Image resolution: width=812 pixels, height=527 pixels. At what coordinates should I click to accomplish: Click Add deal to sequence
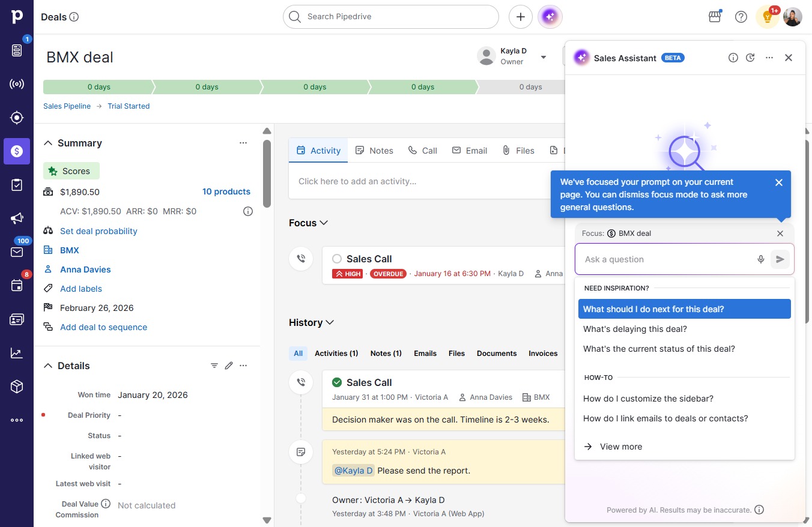(103, 327)
